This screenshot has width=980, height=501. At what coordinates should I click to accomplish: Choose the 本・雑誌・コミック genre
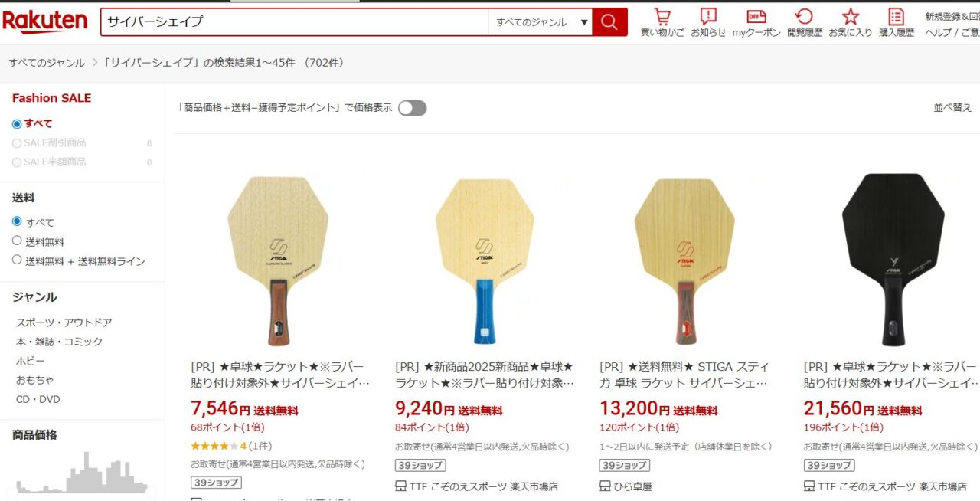point(59,342)
